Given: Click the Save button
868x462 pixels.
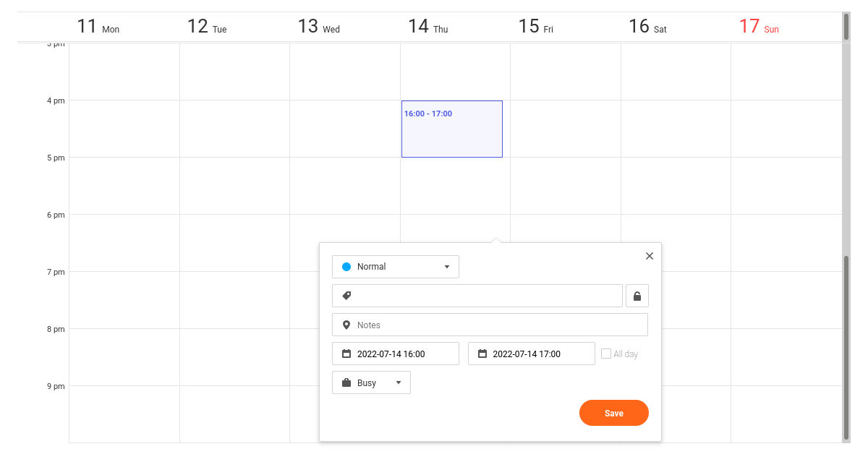Looking at the screenshot, I should (613, 413).
